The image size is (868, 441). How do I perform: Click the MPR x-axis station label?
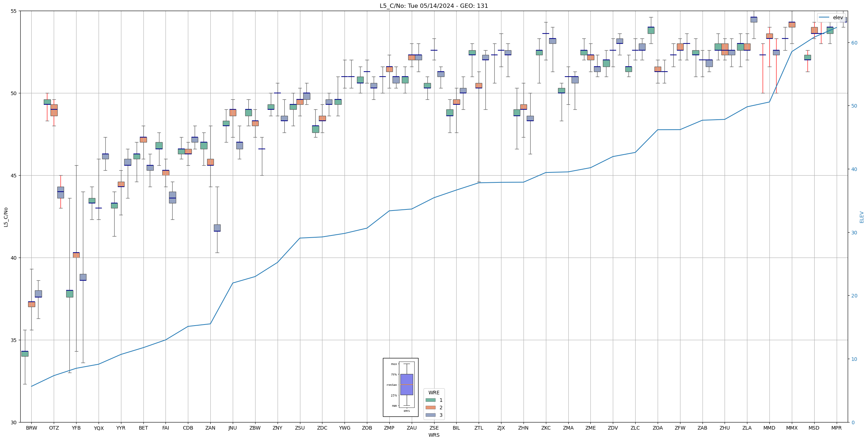tap(836, 428)
